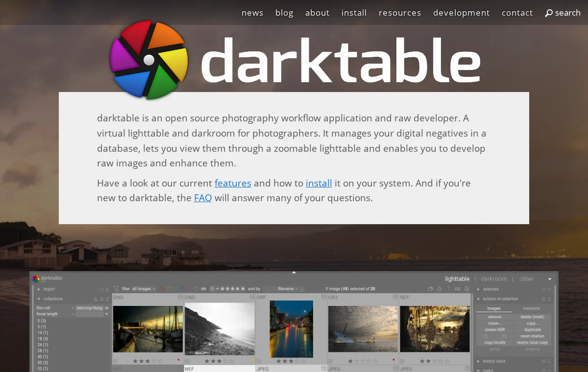This screenshot has height=372, width=588.
Task: Click the question mark help icon
Action: [448, 289]
